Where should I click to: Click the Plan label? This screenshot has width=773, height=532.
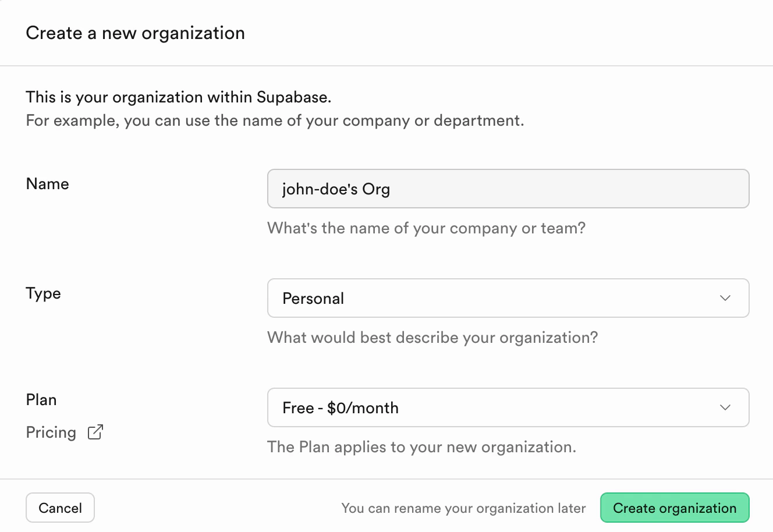[x=41, y=400]
